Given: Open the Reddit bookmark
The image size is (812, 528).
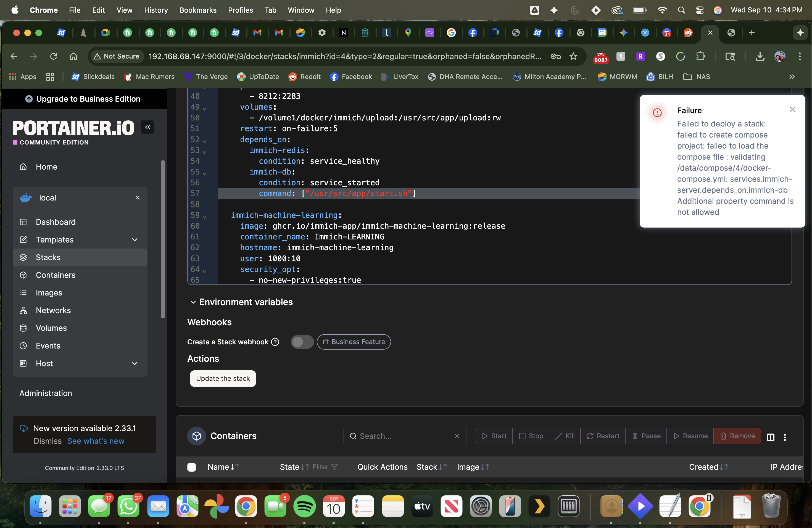Looking at the screenshot, I should pos(304,77).
